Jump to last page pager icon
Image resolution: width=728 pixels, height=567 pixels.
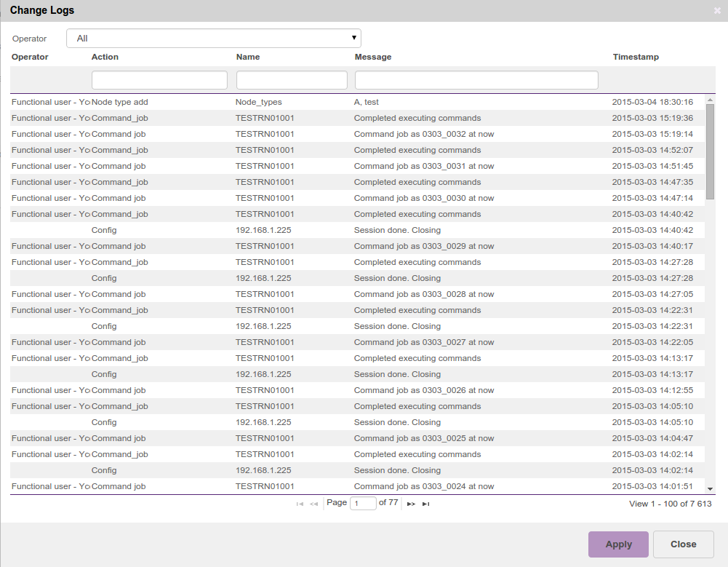tap(426, 504)
